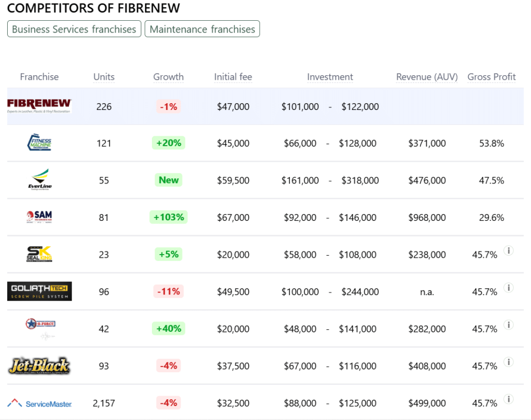Screen dimensions: 531x420
Task: Click the $122,000 investment maximum
Action: (x=360, y=107)
